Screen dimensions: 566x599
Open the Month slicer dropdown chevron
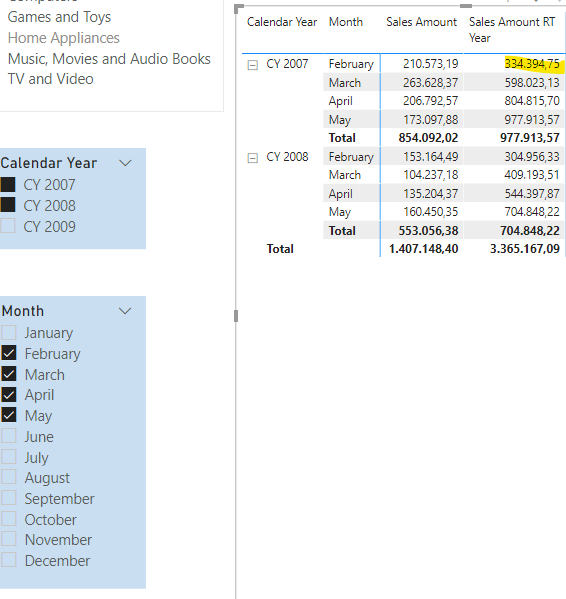click(125, 311)
